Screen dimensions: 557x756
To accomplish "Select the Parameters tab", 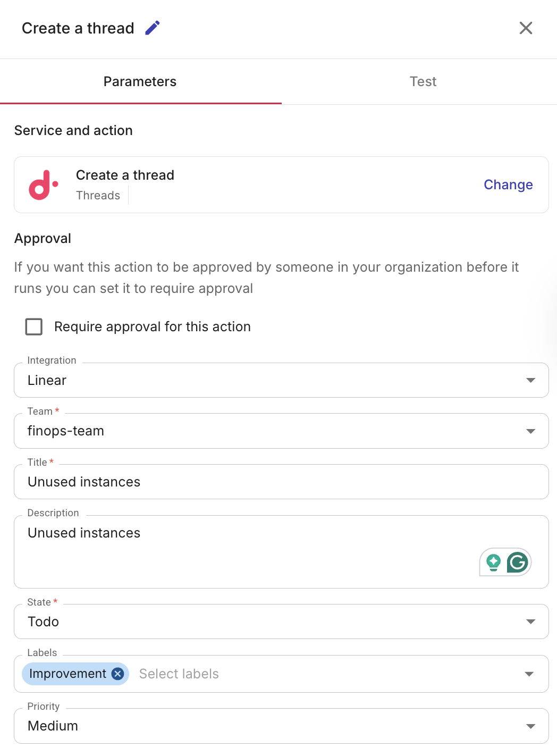I will pyautogui.click(x=140, y=81).
